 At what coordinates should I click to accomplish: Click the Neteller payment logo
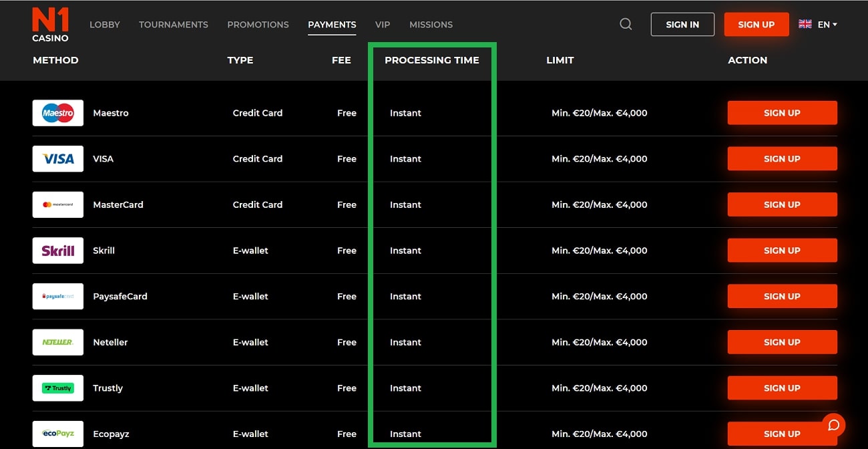point(58,342)
